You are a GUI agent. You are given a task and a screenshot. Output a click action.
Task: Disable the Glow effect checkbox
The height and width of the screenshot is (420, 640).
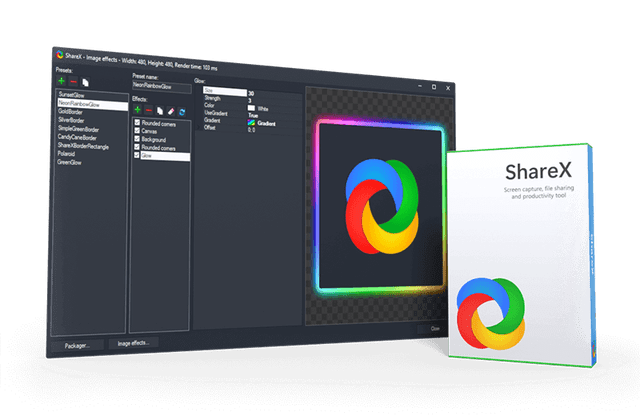137,155
